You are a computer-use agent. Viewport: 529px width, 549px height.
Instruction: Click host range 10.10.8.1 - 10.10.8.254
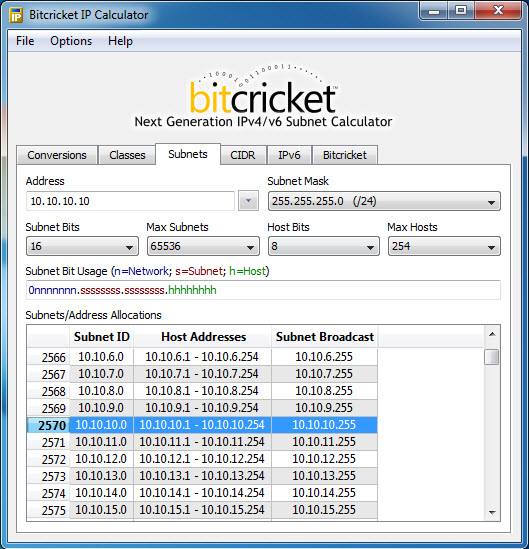click(202, 391)
